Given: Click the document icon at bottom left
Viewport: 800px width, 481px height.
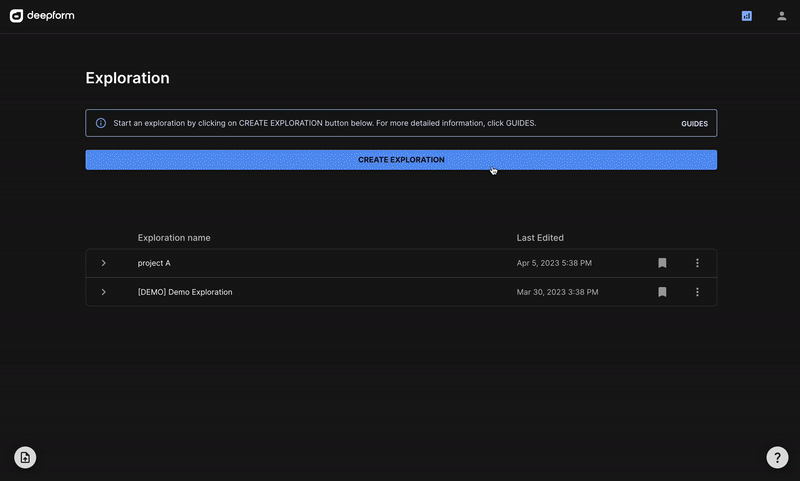Looking at the screenshot, I should (x=25, y=457).
